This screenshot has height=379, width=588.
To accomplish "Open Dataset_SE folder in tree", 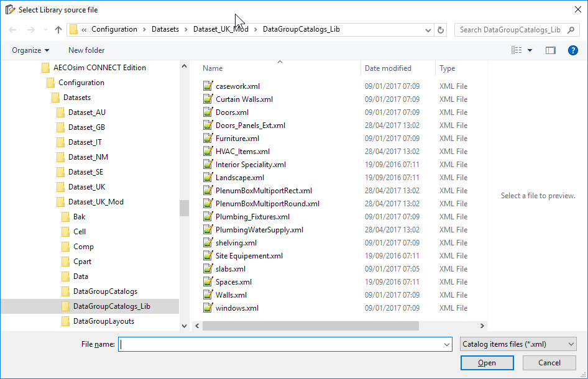I will click(80, 172).
